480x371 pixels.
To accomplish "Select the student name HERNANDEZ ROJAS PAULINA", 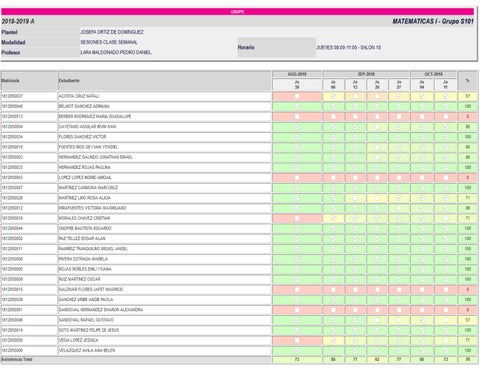I will coord(85,167).
